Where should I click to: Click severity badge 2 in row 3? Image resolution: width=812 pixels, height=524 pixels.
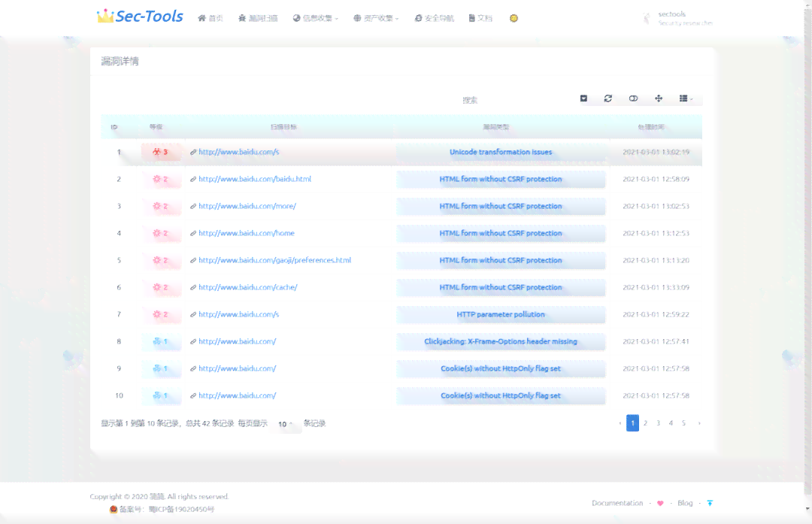[x=161, y=206]
